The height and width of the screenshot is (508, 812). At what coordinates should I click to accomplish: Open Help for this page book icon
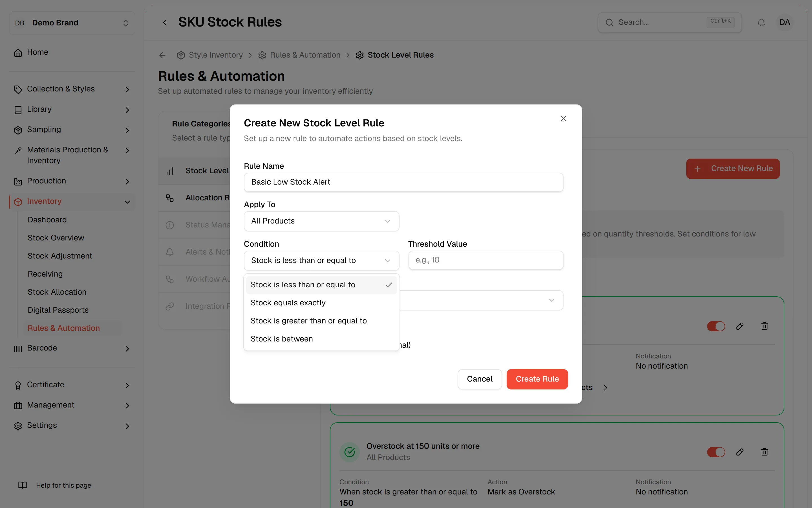tap(23, 485)
